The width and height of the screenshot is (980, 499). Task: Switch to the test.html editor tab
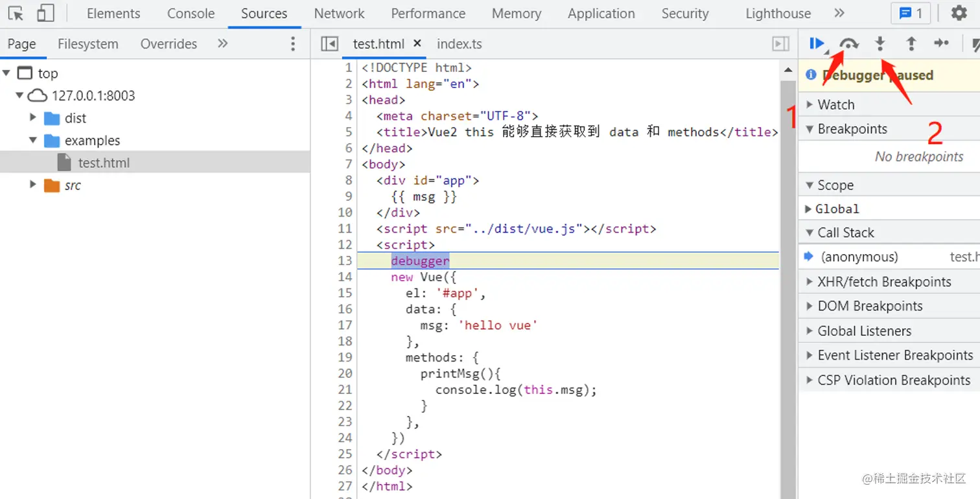(379, 44)
